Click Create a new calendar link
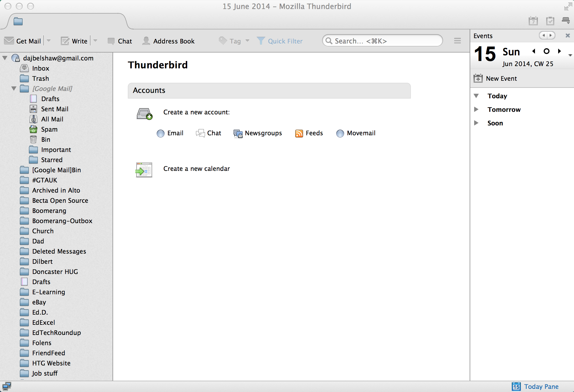This screenshot has height=392, width=574. [196, 169]
